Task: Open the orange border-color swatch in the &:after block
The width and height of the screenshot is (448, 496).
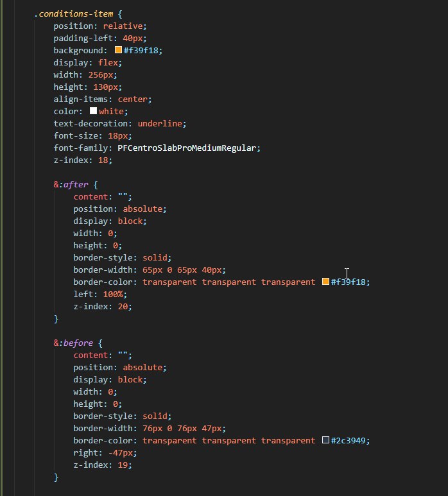Action: (x=325, y=281)
